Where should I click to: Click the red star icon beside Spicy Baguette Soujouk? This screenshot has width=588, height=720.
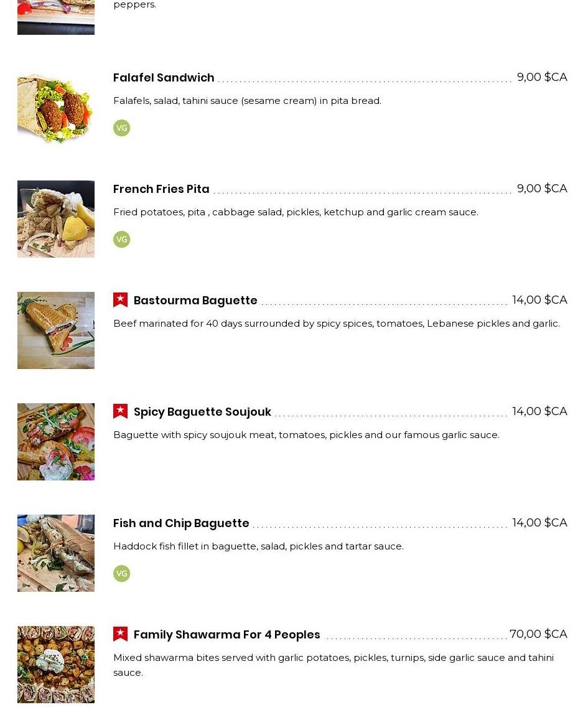121,411
